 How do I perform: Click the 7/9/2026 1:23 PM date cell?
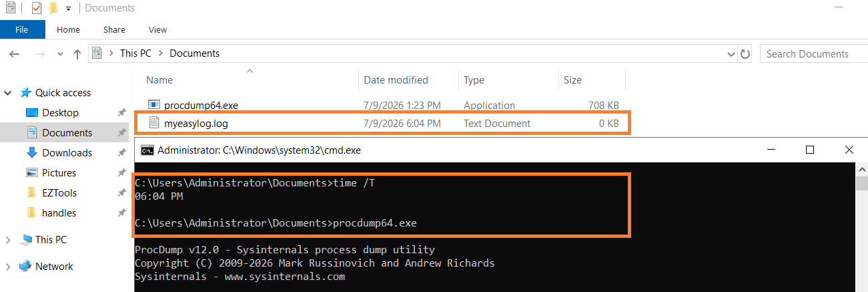tap(402, 105)
